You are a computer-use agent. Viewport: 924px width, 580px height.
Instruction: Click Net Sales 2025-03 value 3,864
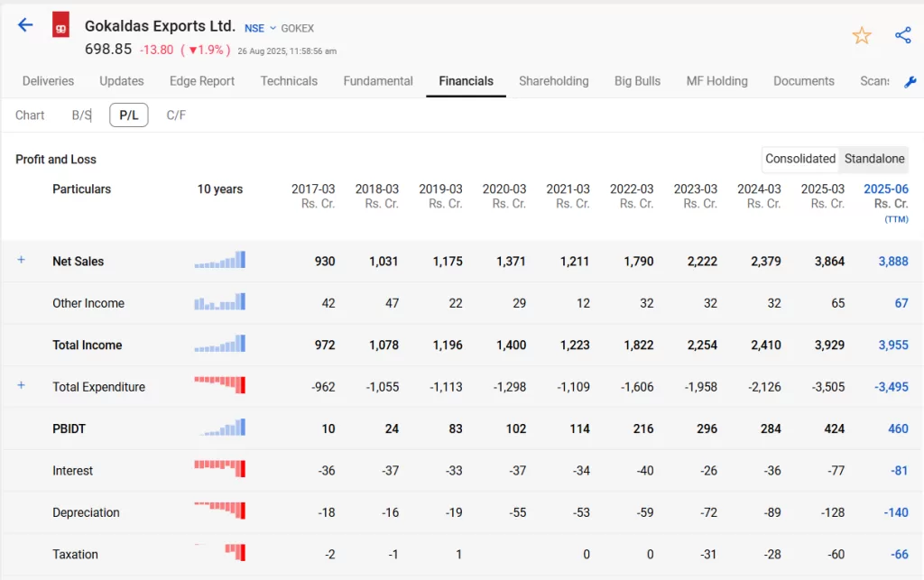pos(830,262)
